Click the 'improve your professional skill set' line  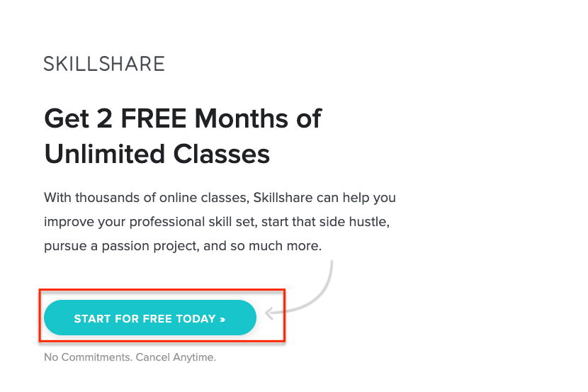click(217, 222)
